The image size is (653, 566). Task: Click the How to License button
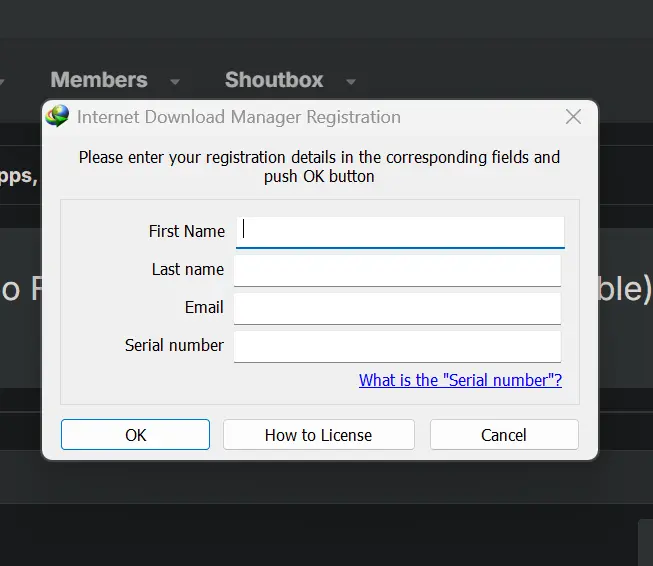pyautogui.click(x=319, y=435)
